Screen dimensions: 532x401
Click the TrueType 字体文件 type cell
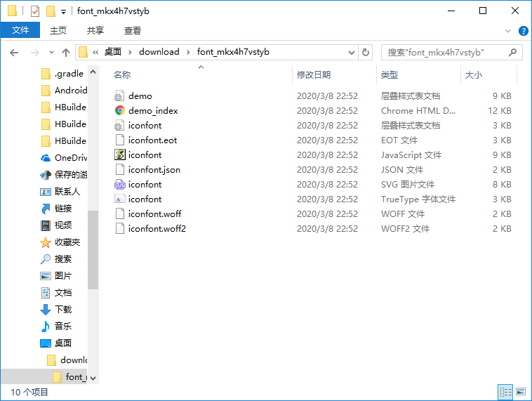418,199
